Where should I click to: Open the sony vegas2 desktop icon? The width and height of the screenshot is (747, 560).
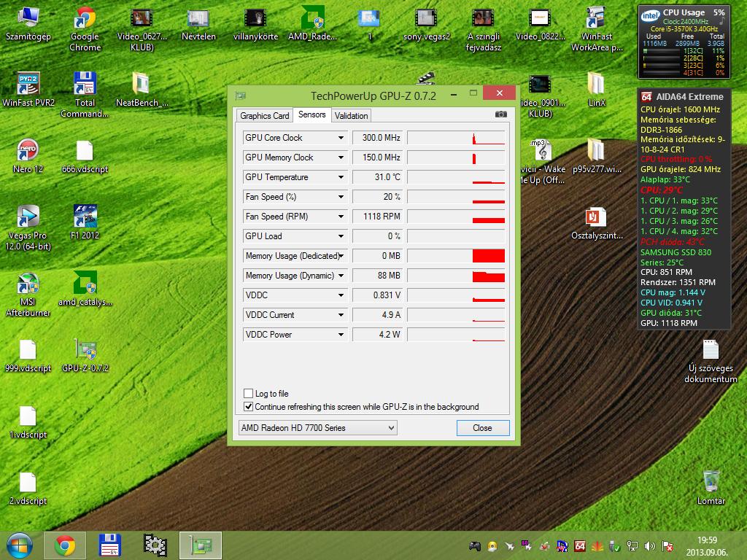[426, 24]
